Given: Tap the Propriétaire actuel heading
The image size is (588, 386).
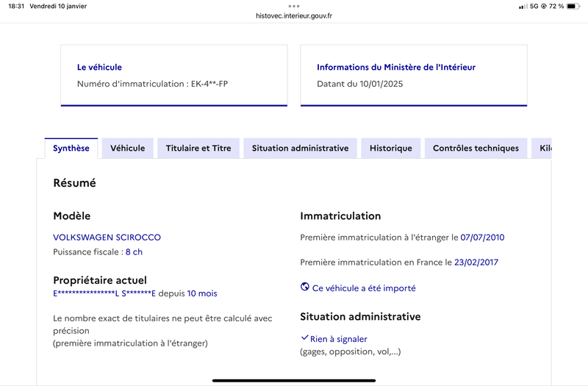Looking at the screenshot, I should (100, 280).
